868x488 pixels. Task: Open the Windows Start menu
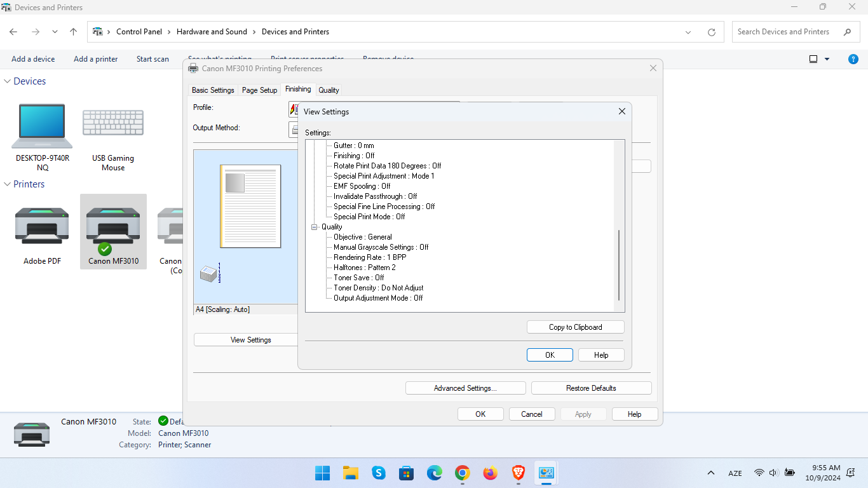pyautogui.click(x=323, y=473)
